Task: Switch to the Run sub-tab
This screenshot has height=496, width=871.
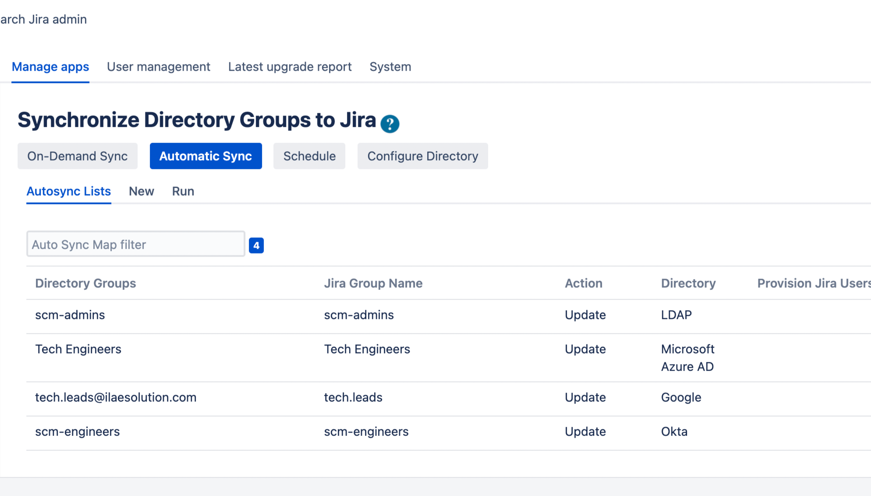Action: 183,191
